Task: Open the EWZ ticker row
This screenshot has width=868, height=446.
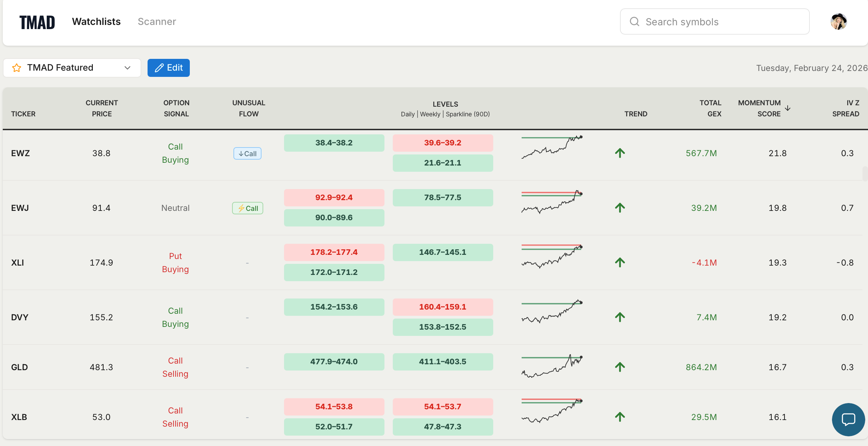Action: click(20, 153)
